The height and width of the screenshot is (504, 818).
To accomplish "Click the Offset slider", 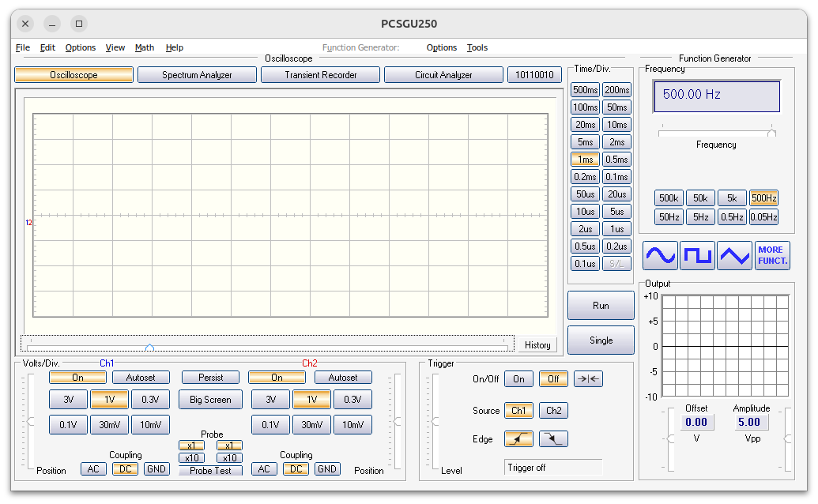I will [671, 439].
